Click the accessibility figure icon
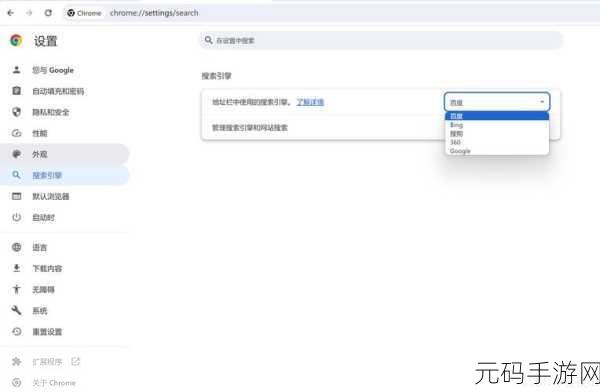The height and width of the screenshot is (392, 600). coord(16,289)
